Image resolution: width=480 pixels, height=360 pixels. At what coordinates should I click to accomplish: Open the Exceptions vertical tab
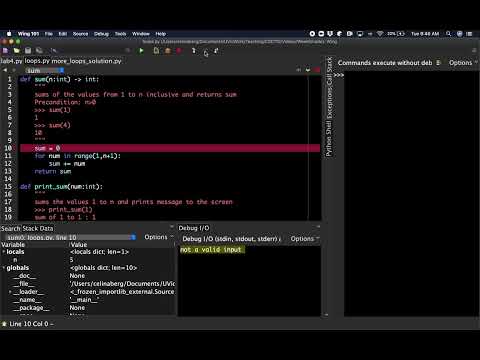pyautogui.click(x=329, y=102)
